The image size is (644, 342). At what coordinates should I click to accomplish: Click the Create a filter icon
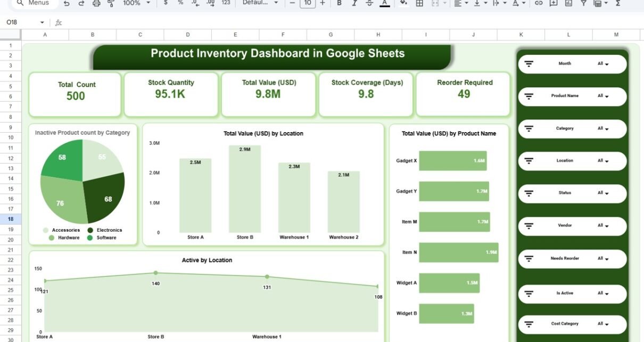click(583, 3)
